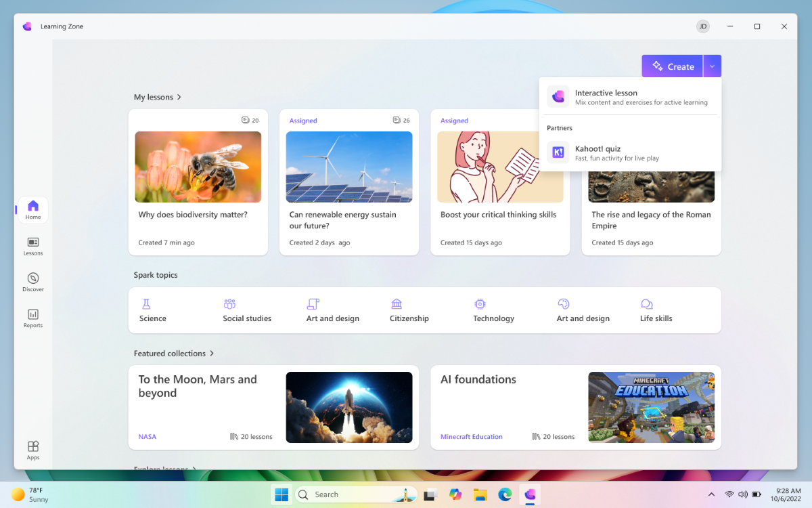Click lessons icon on NASA collection card
This screenshot has height=508, width=812.
(234, 437)
